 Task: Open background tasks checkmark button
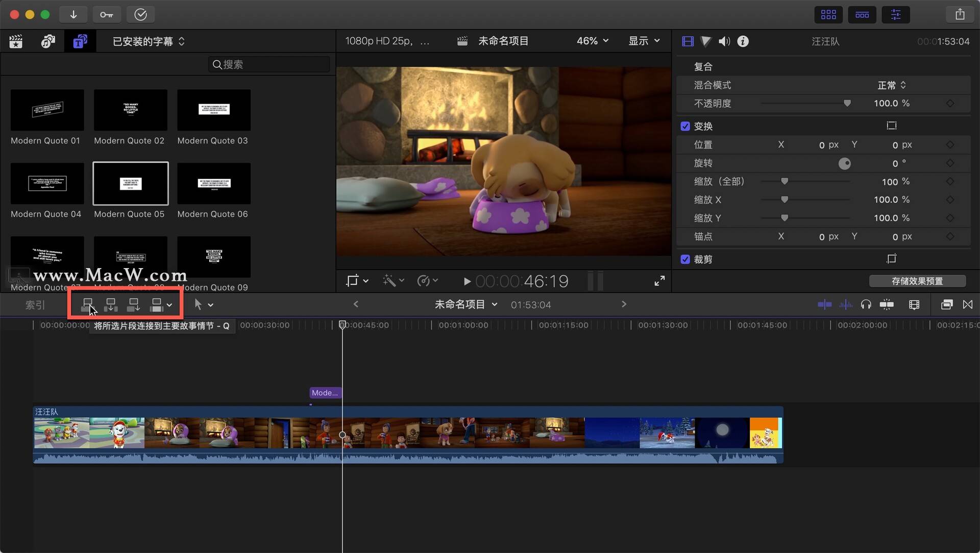point(140,14)
